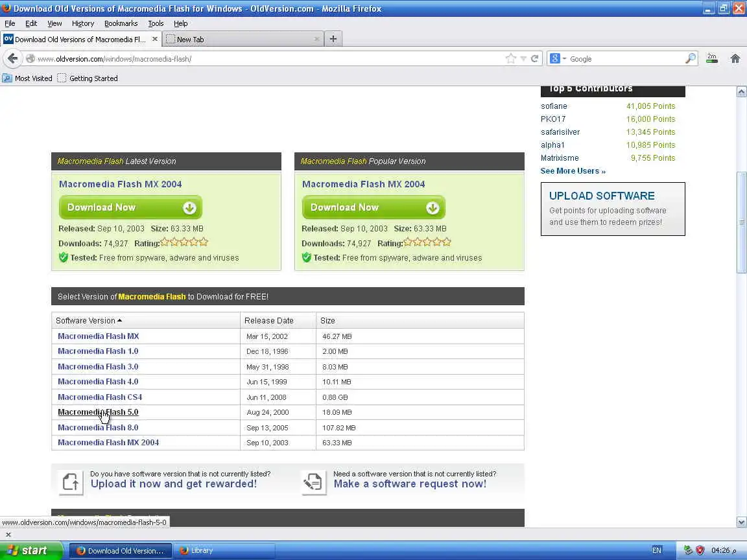Click the EN language indicator in taskbar
Viewport: 747px width, 560px height.
(656, 550)
